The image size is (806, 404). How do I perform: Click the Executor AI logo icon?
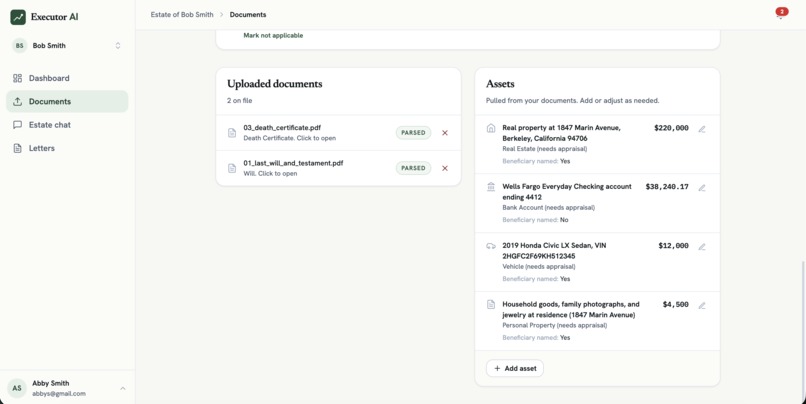pyautogui.click(x=18, y=17)
